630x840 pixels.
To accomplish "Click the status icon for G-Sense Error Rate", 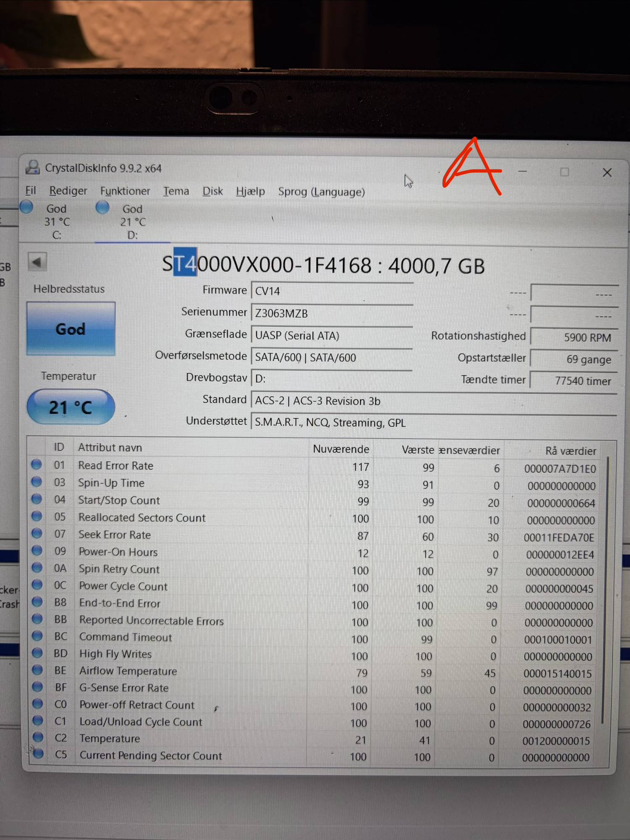I will pyautogui.click(x=38, y=686).
